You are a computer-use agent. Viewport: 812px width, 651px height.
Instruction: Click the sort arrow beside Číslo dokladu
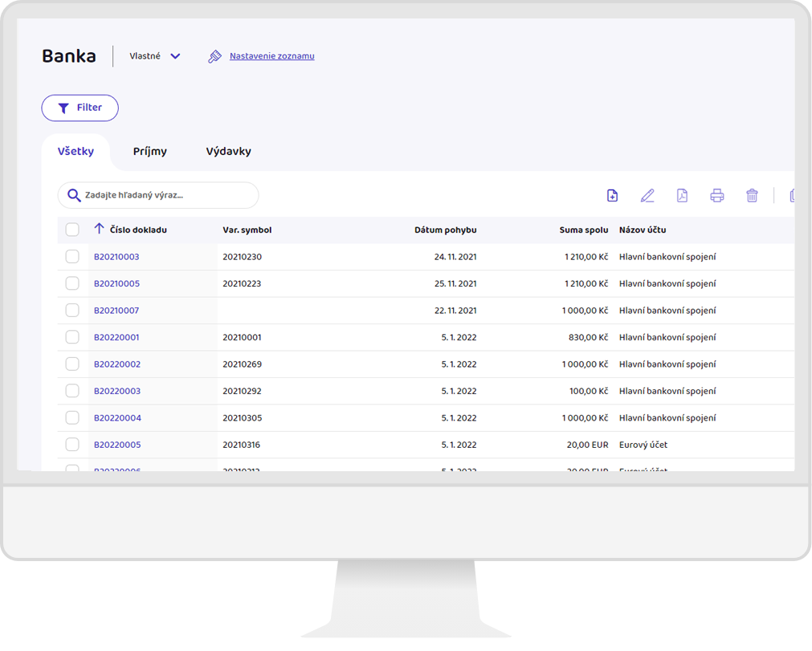point(99,230)
